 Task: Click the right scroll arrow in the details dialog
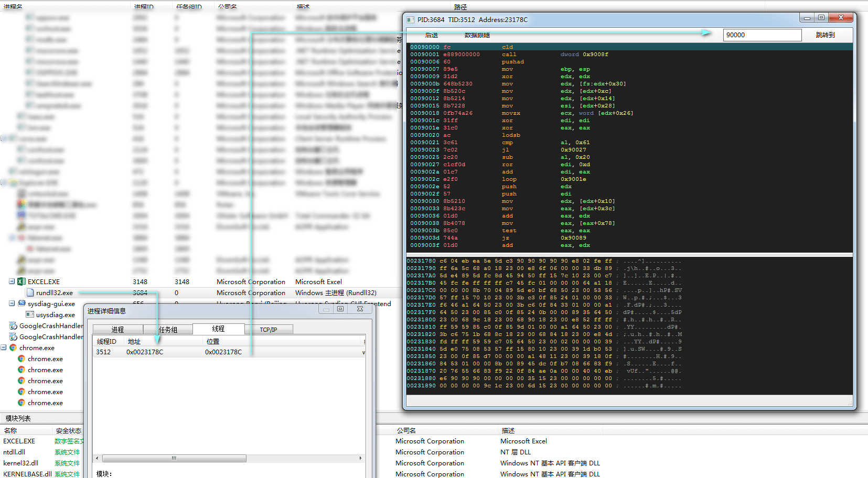[x=360, y=458]
